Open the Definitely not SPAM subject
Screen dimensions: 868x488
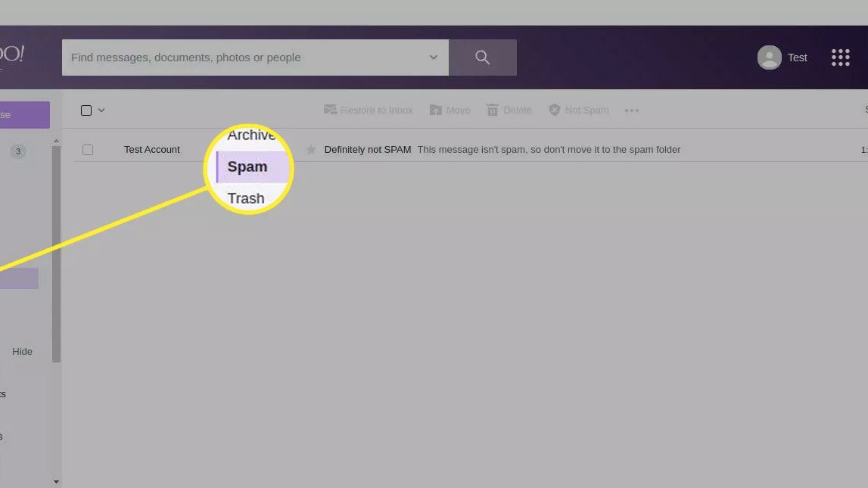point(368,149)
